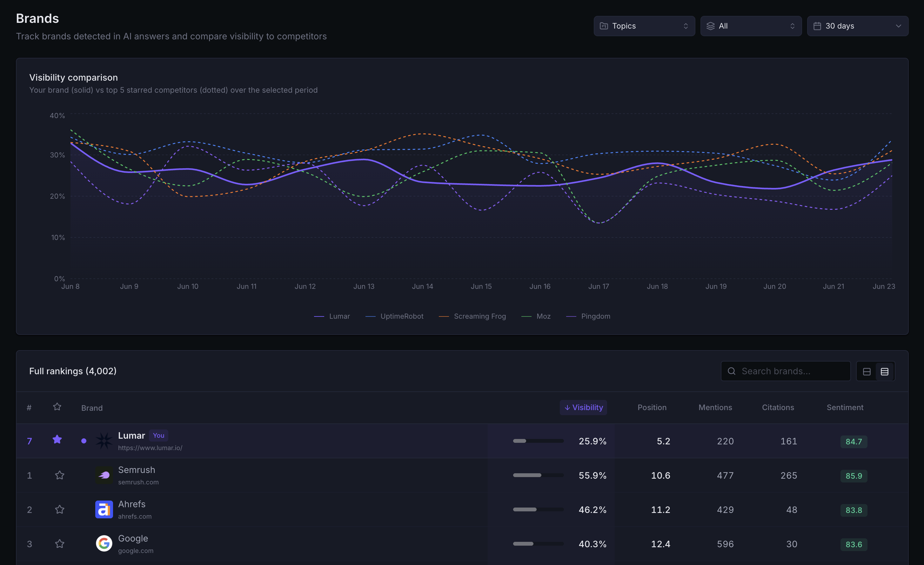Viewport: 924px width, 565px height.
Task: Click the Ahrefs brand logo
Action: pos(104,509)
